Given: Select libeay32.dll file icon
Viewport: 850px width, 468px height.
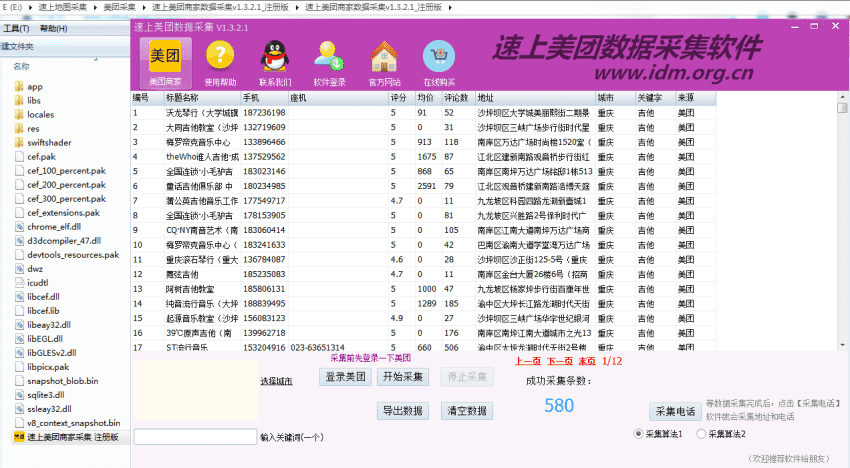Looking at the screenshot, I should click(x=19, y=325).
